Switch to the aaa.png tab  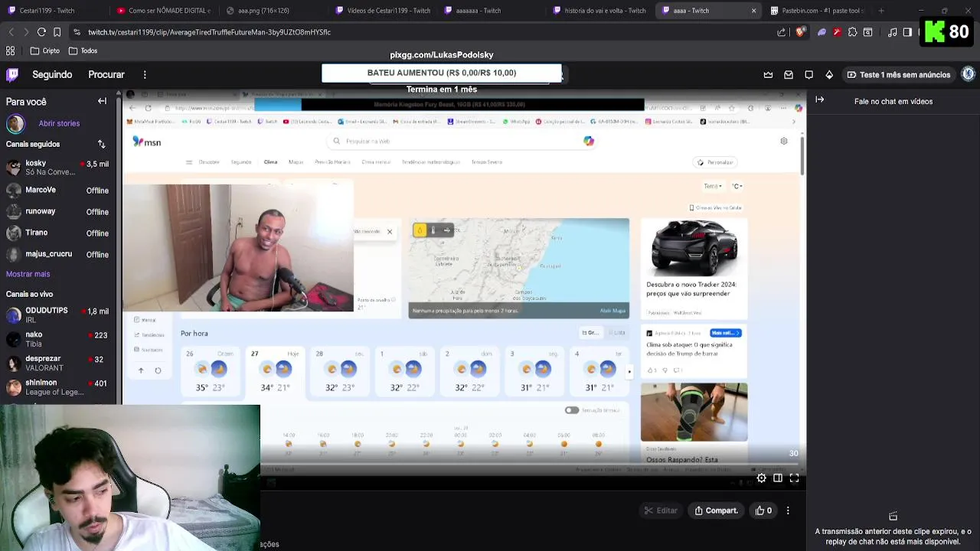pos(274,11)
